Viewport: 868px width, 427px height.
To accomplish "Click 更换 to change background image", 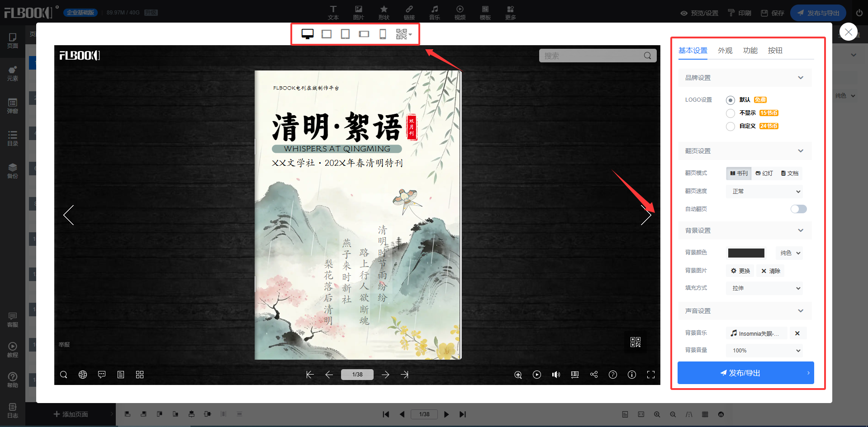I will [740, 271].
